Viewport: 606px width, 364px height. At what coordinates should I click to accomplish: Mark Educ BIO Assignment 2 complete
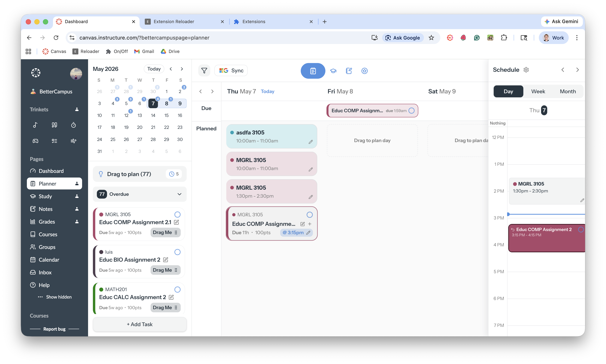(177, 252)
